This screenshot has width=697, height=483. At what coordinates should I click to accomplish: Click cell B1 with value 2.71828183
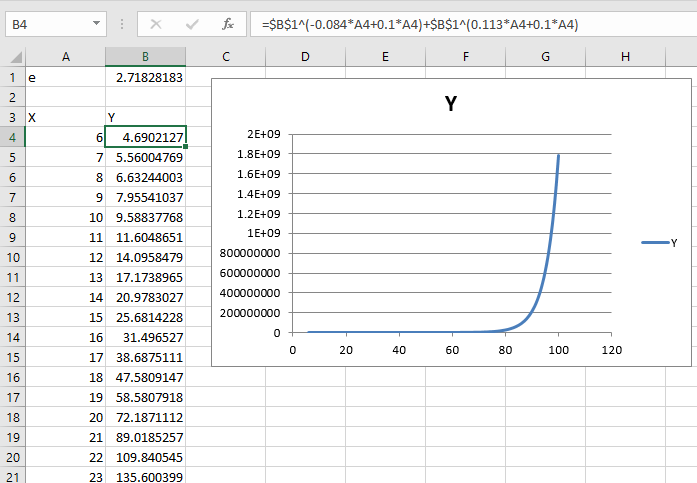pyautogui.click(x=145, y=77)
